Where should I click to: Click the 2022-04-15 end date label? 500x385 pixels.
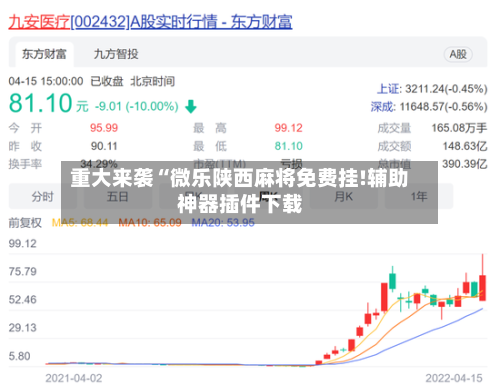[x=454, y=378]
